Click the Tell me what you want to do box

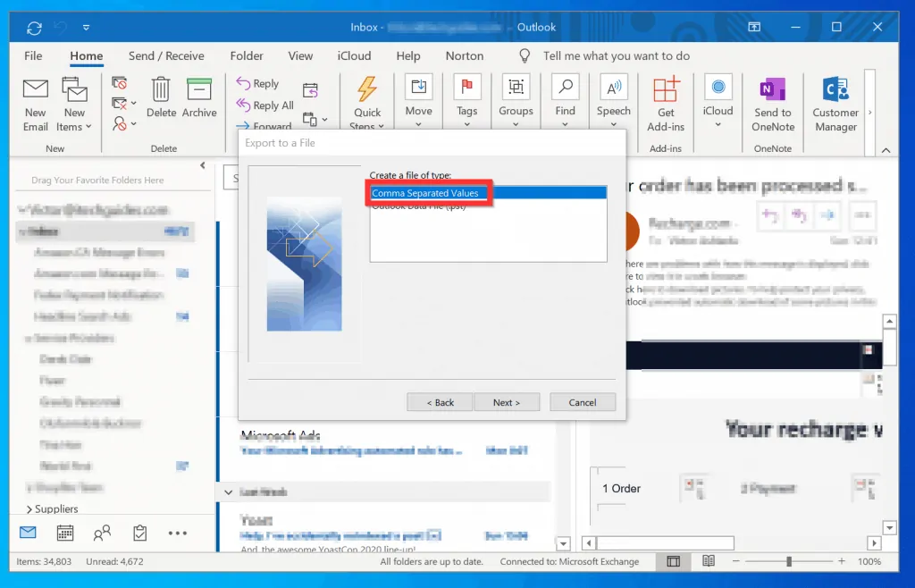coord(617,56)
